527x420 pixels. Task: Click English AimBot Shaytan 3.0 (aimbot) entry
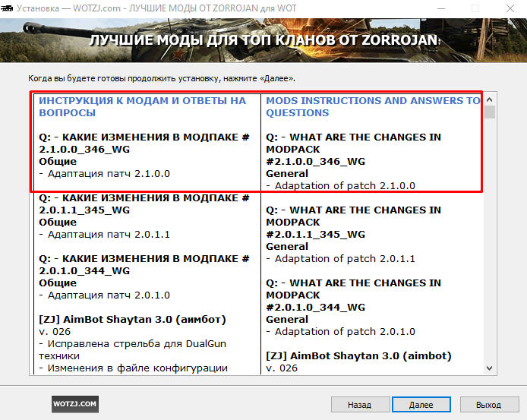(358, 355)
